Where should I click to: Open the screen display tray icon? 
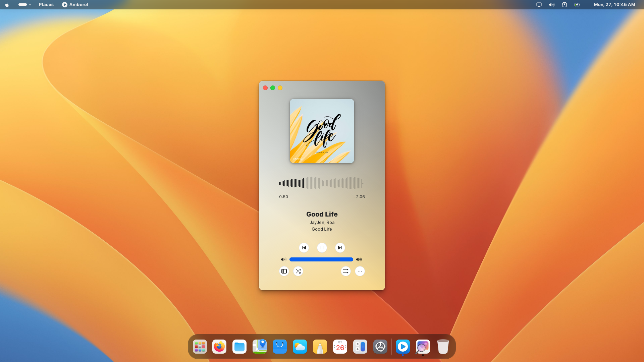point(539,5)
